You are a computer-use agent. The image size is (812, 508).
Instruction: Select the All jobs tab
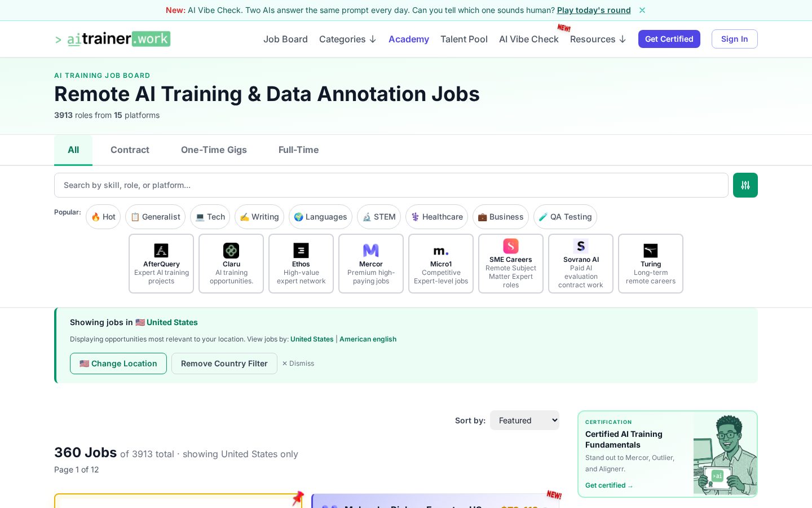[x=73, y=150]
